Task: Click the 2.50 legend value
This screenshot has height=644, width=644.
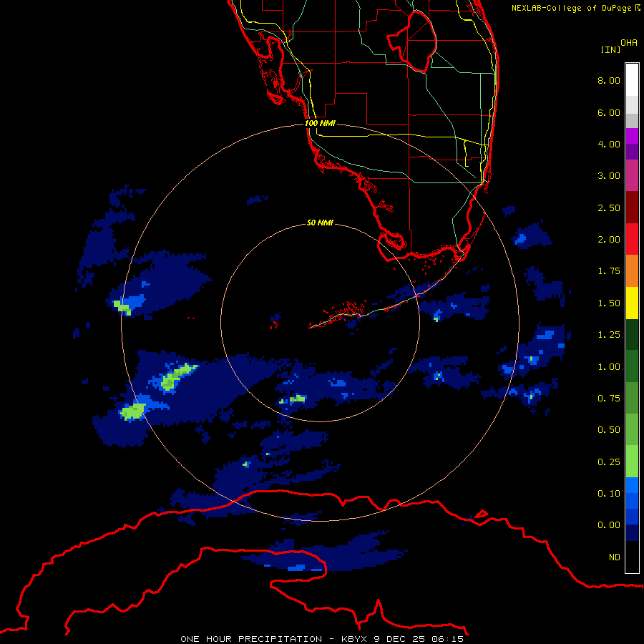Action: [x=609, y=208]
